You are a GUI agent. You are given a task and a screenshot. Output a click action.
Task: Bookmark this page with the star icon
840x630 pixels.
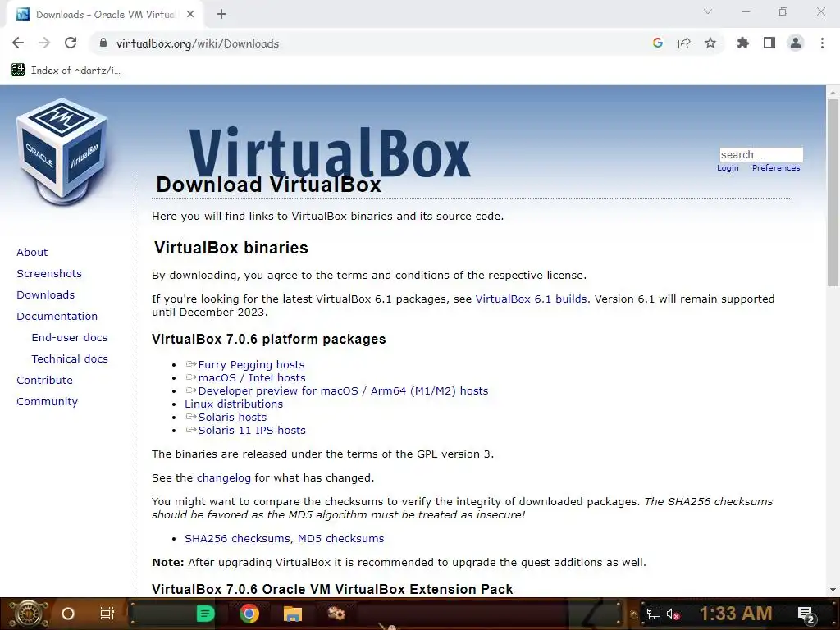pos(710,43)
